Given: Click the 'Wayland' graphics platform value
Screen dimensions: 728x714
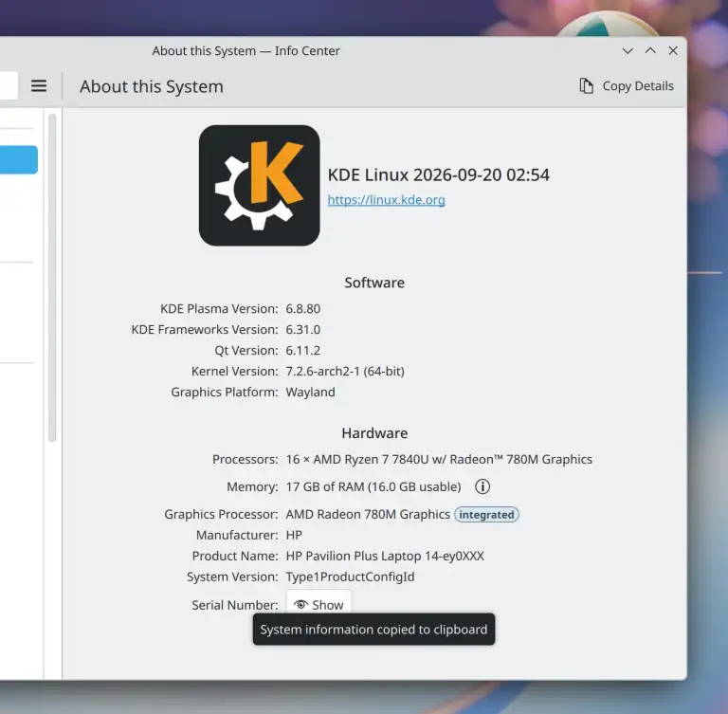Looking at the screenshot, I should (x=310, y=393).
